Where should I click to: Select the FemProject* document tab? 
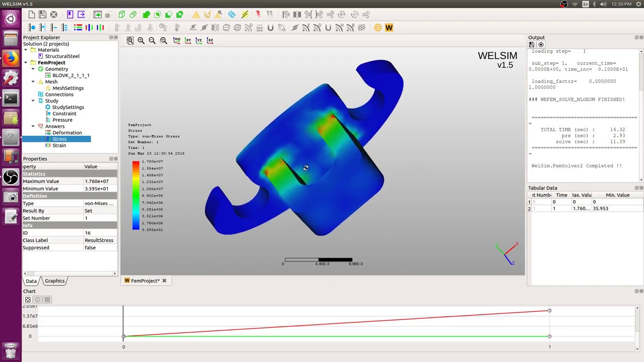(x=145, y=281)
